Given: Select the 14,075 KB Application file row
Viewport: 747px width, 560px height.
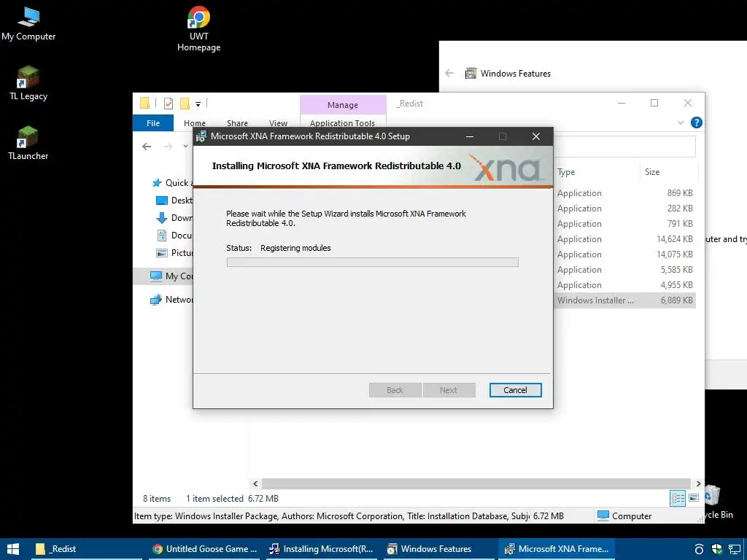Looking at the screenshot, I should (624, 254).
